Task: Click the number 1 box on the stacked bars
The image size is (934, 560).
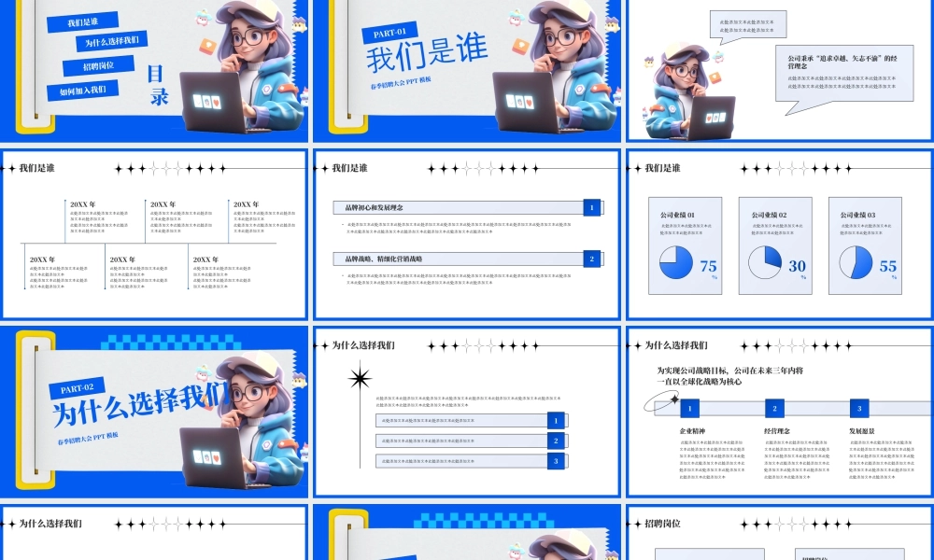Action: pos(556,420)
